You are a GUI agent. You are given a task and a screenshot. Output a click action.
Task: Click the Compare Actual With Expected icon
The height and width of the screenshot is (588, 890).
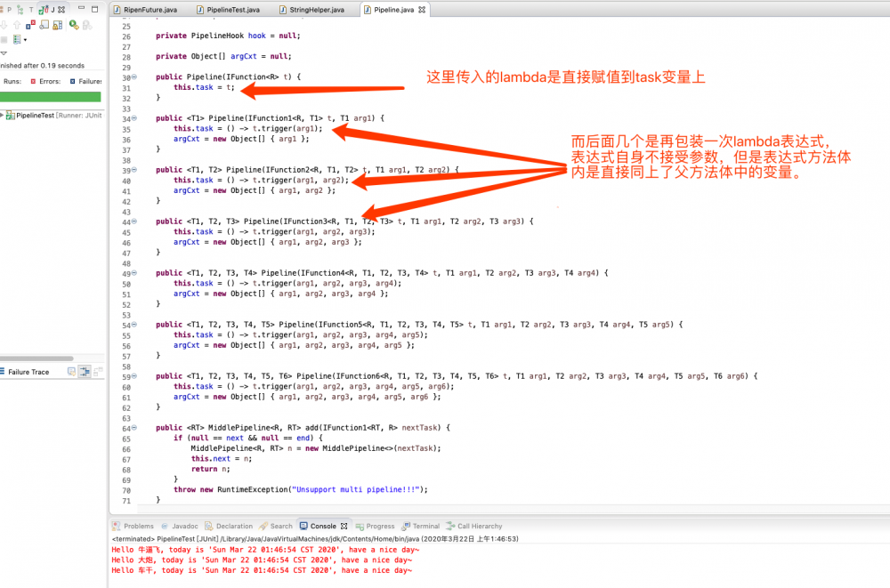(x=98, y=372)
